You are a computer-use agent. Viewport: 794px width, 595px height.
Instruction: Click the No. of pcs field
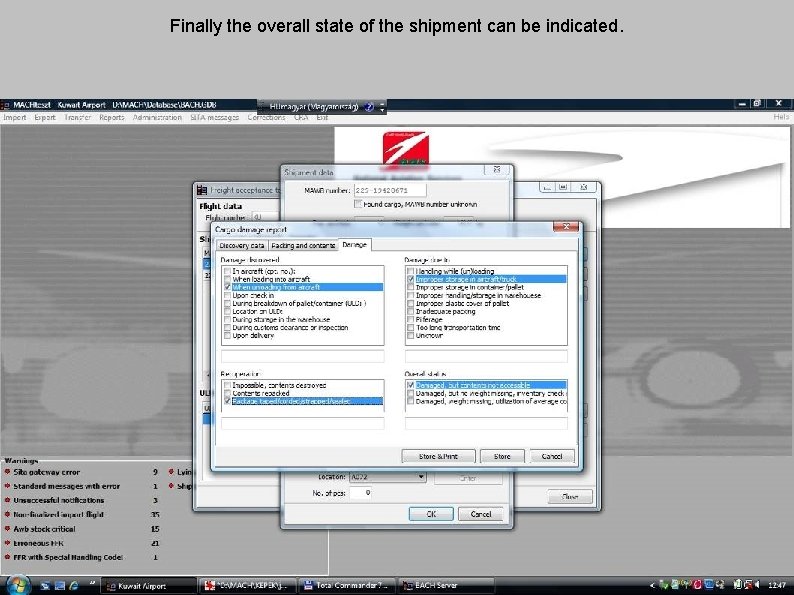point(361,493)
